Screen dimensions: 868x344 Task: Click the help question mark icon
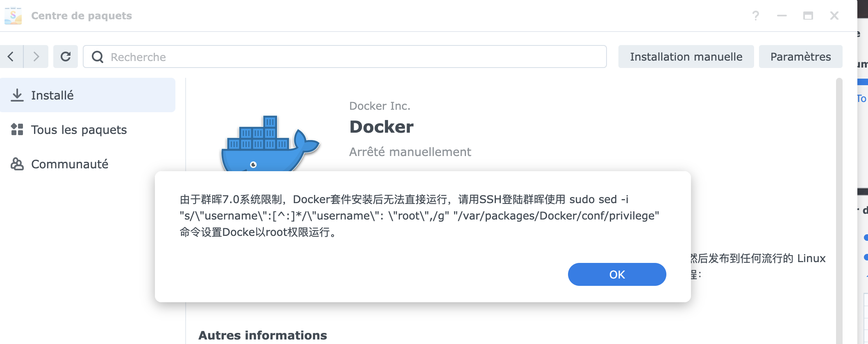tap(756, 16)
